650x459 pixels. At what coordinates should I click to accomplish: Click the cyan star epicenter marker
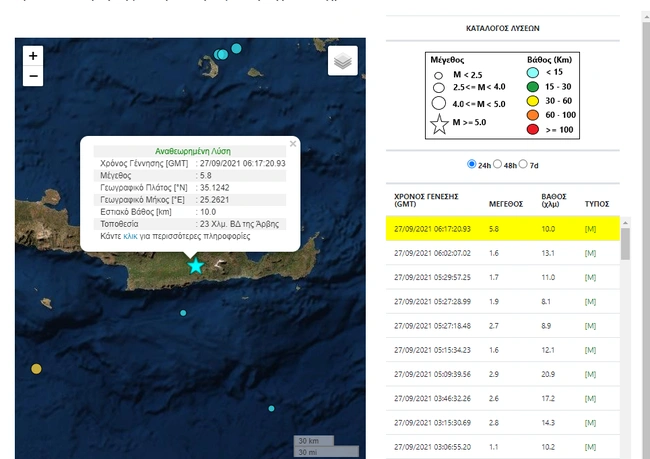(196, 265)
